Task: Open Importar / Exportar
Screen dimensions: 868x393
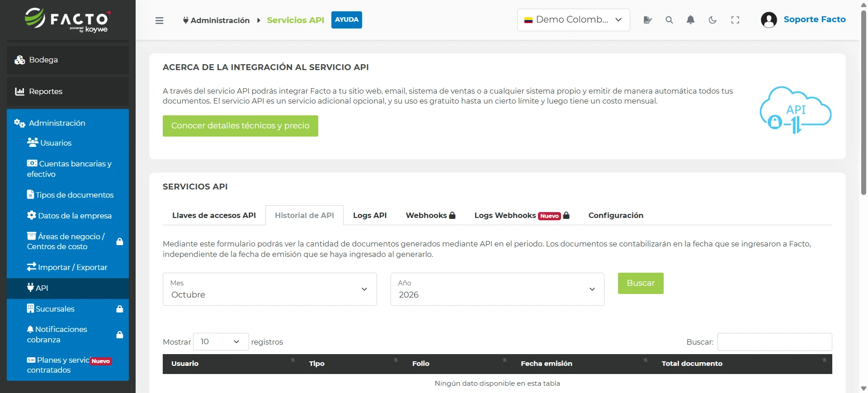Action: 68,267
